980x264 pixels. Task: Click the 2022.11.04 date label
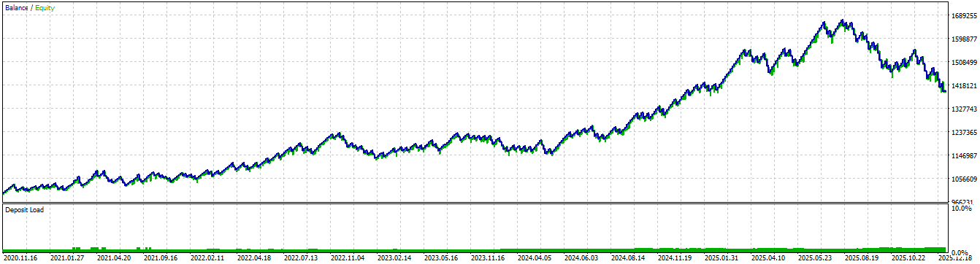tap(348, 257)
